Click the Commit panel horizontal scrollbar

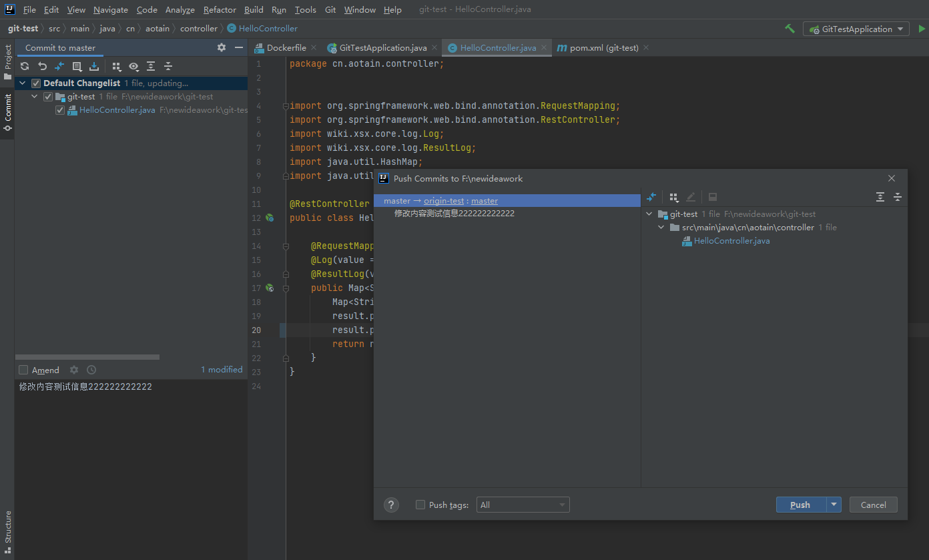[x=87, y=357]
